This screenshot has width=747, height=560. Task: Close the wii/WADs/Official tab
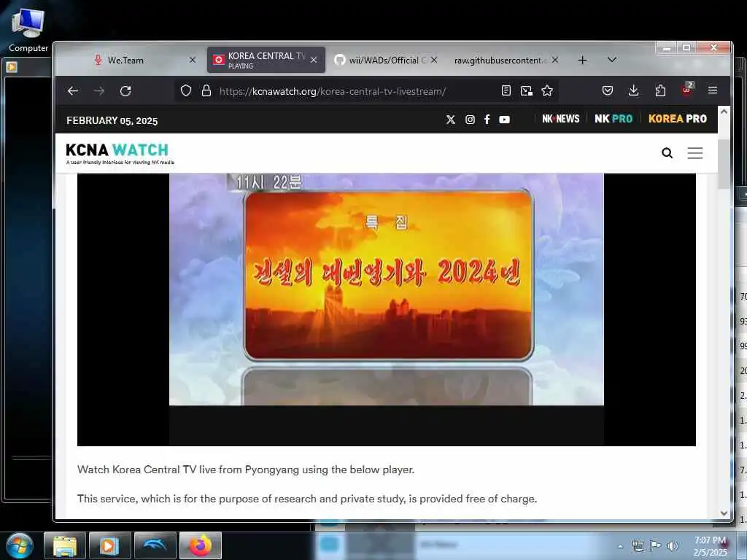(x=434, y=60)
